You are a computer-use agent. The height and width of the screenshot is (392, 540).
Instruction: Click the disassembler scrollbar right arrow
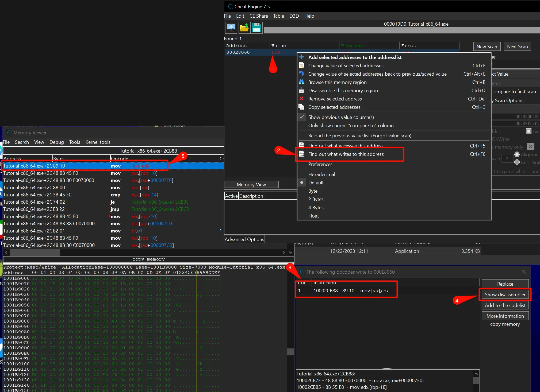click(284, 252)
